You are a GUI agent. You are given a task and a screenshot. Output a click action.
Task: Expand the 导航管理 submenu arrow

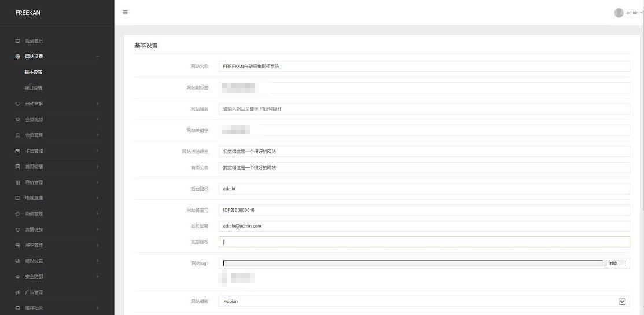98,182
